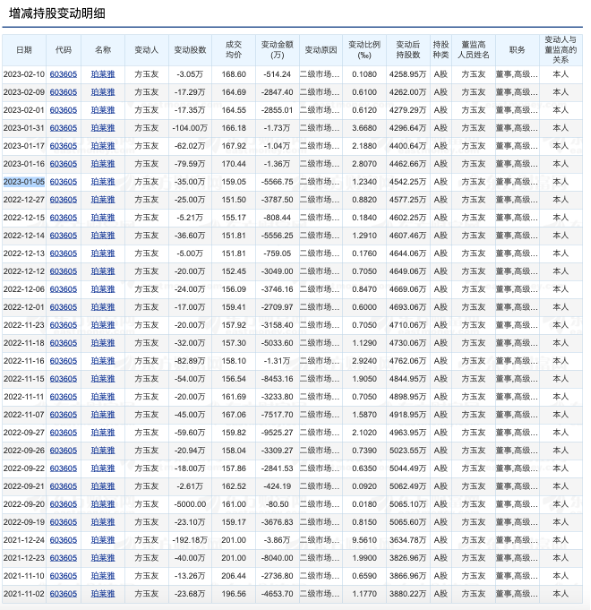
Task: Open 珀莱雅 link in the 2021-11-10 row
Action: [103, 576]
